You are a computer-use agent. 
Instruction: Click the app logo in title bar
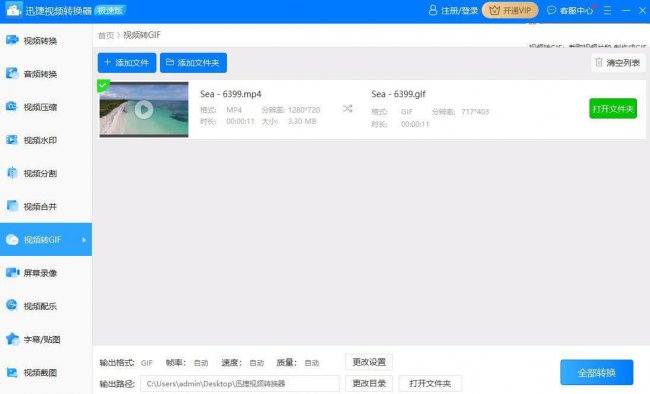click(13, 10)
